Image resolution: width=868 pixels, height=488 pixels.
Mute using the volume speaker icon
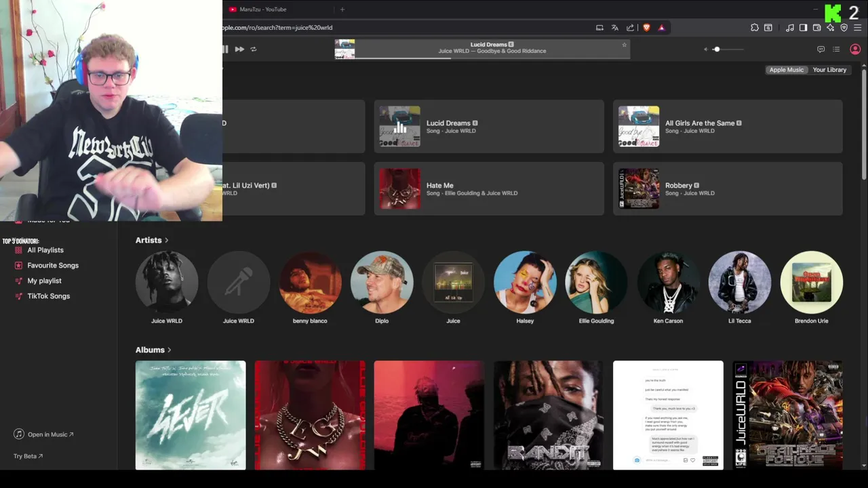pos(705,49)
